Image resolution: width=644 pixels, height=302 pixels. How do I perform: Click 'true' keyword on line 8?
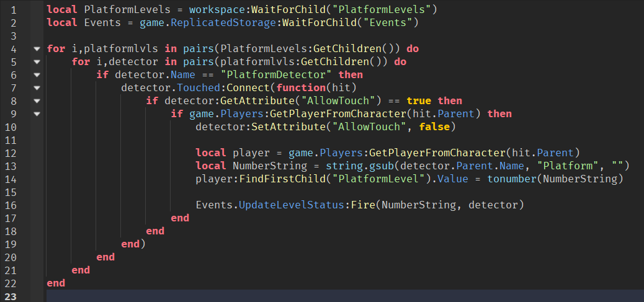click(x=419, y=101)
